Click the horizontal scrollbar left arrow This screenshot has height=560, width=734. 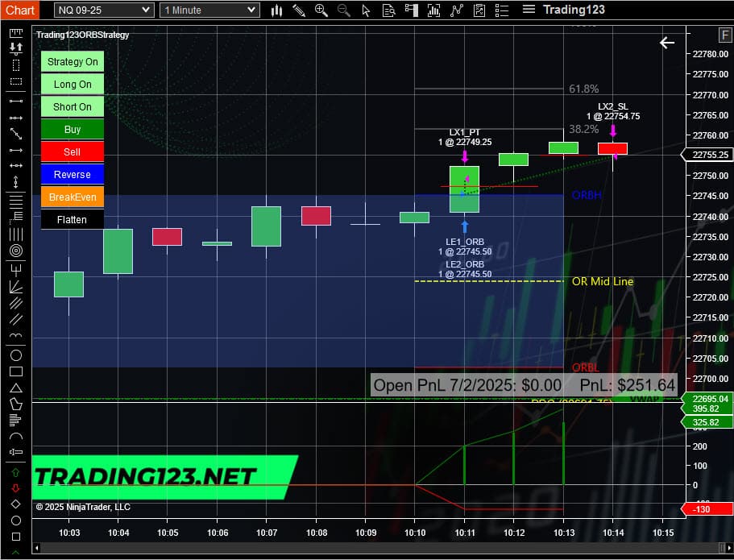(x=36, y=547)
